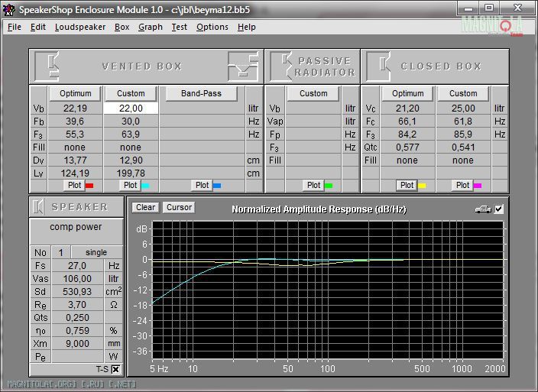Enable the graph Cursor button

[x=179, y=208]
